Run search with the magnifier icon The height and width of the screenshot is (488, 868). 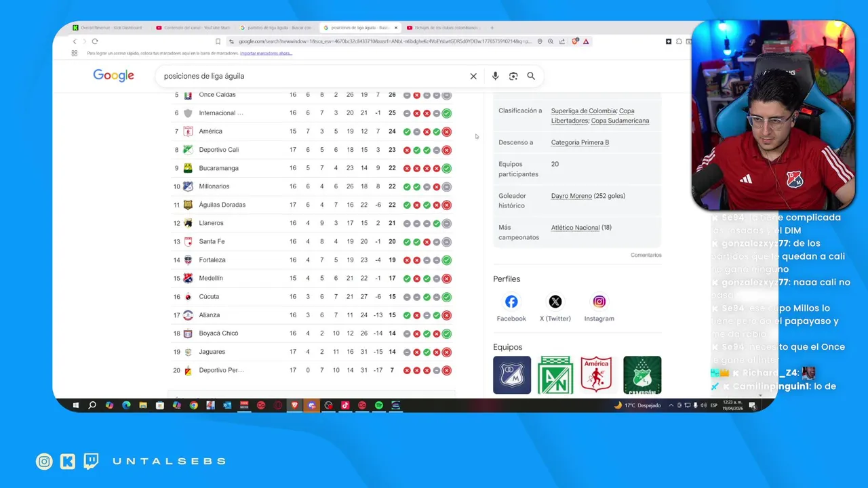click(x=531, y=76)
